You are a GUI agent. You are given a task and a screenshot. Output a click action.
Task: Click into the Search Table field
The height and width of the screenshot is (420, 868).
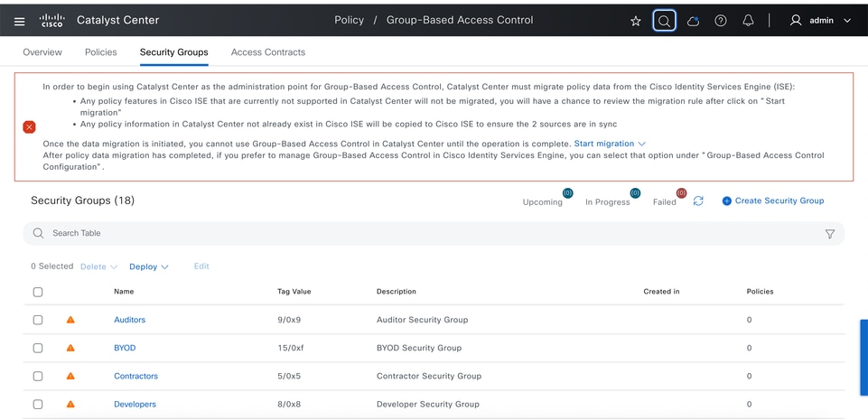coord(434,234)
